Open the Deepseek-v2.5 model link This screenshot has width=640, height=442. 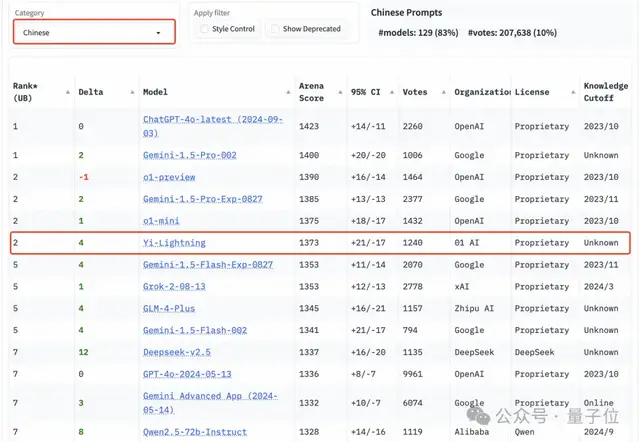(177, 352)
